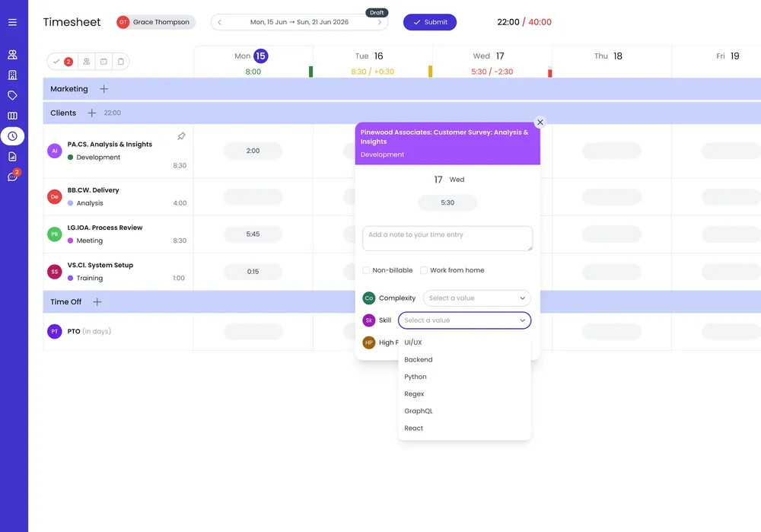Choose Regex from Skill list
The width and height of the screenshot is (761, 532).
464,394
